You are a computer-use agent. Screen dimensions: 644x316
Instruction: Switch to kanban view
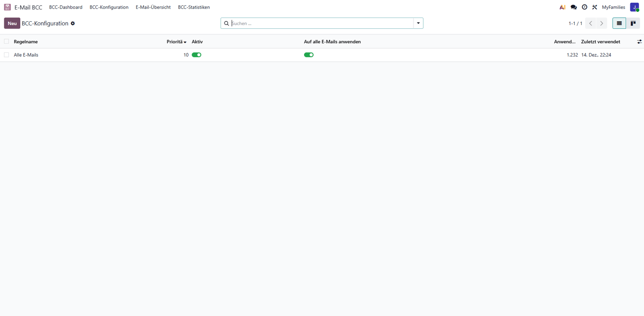(x=633, y=23)
